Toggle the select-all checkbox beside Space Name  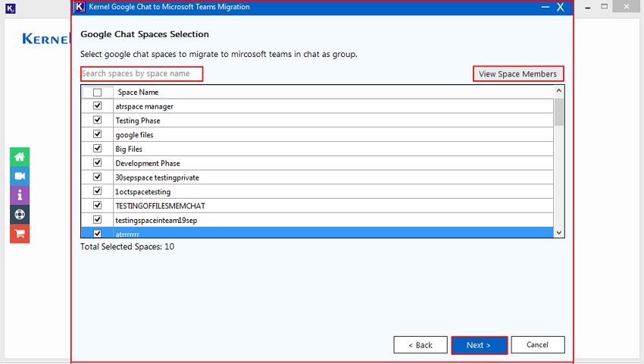pyautogui.click(x=97, y=93)
